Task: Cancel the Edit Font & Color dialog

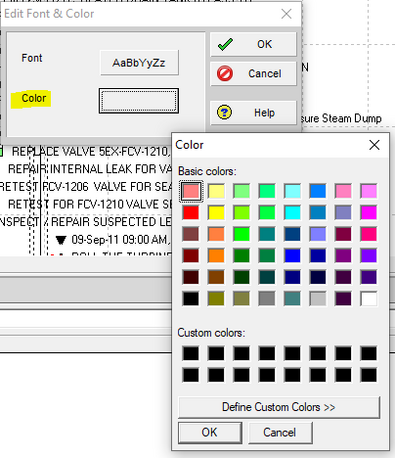Action: click(x=253, y=73)
